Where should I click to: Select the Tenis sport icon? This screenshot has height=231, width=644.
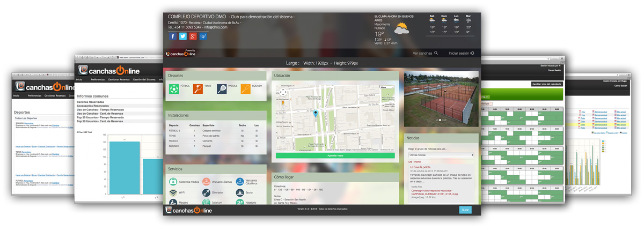tap(198, 90)
